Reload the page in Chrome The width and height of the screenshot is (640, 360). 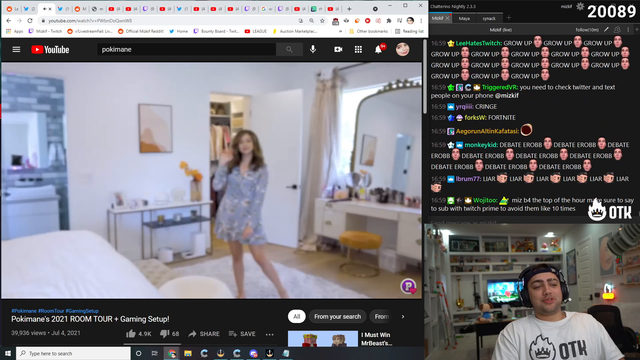(x=30, y=20)
